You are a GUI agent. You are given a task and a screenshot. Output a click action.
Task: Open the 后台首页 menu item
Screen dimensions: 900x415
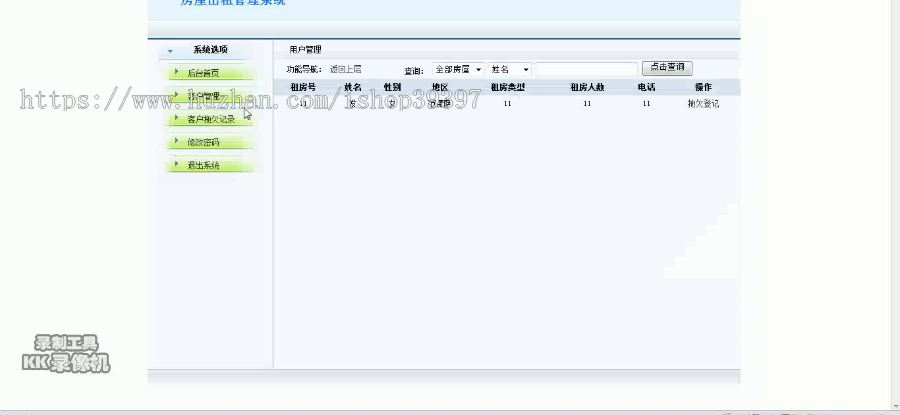203,73
